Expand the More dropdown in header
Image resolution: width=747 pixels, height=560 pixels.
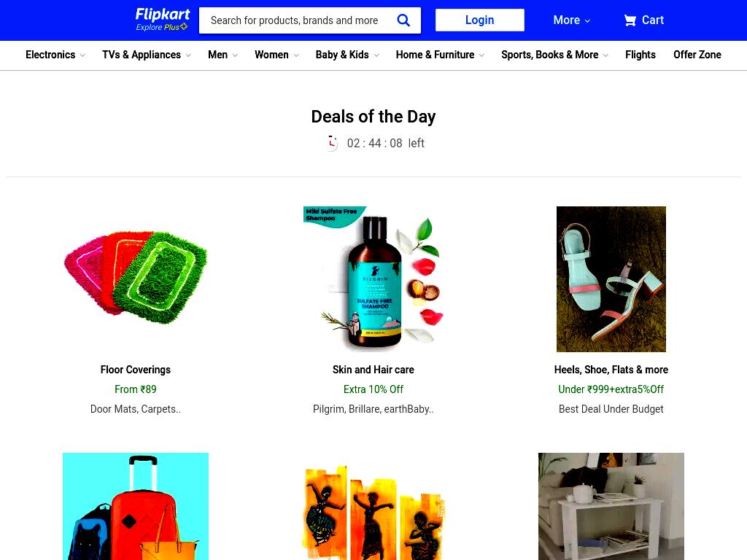pos(571,20)
